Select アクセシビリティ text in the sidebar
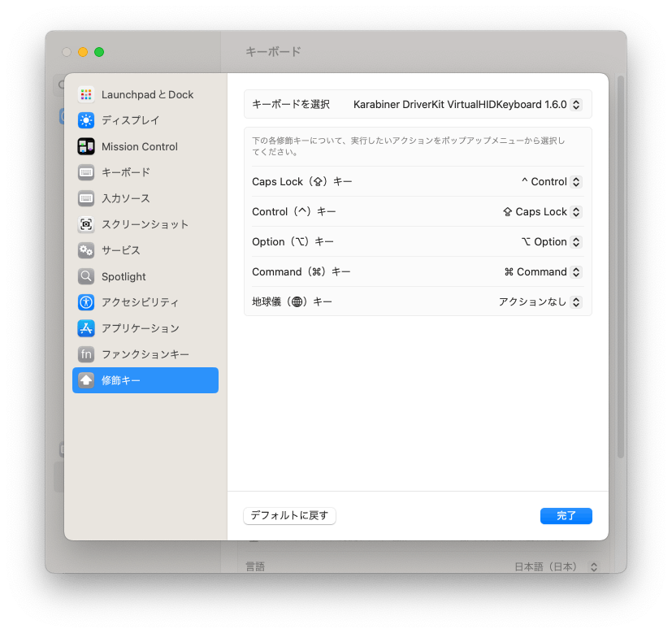Viewport: 672px width, 633px height. [x=140, y=302]
